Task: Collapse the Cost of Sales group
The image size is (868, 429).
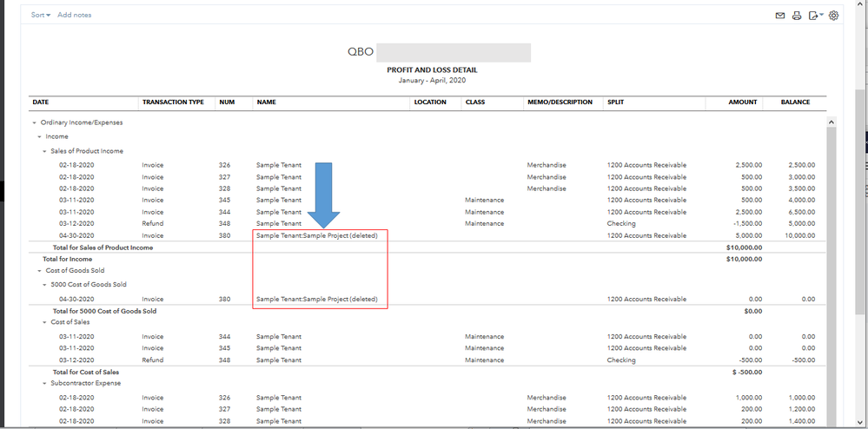Action: (45, 322)
